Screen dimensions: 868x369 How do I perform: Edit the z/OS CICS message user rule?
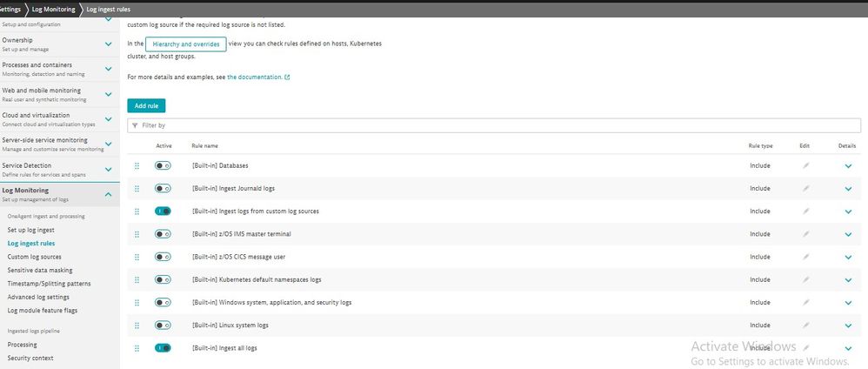(805, 257)
